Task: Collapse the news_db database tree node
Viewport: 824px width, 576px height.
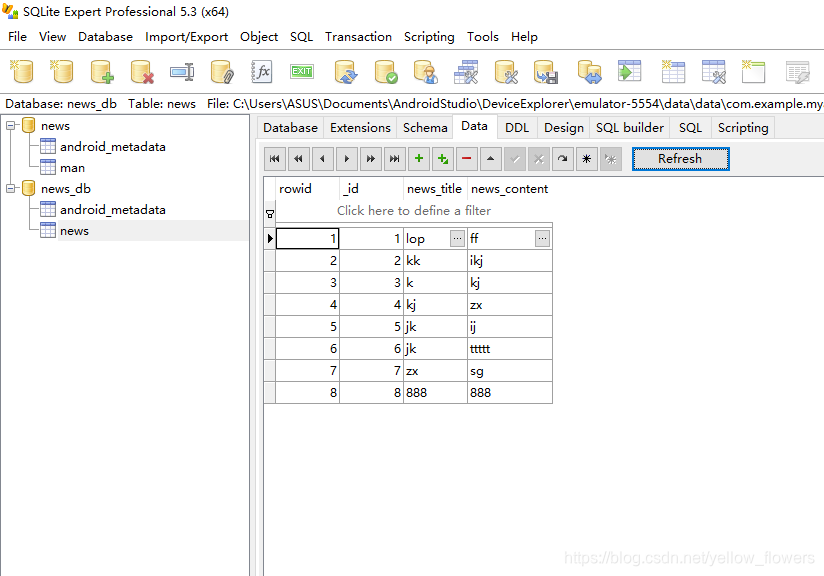Action: (11, 189)
